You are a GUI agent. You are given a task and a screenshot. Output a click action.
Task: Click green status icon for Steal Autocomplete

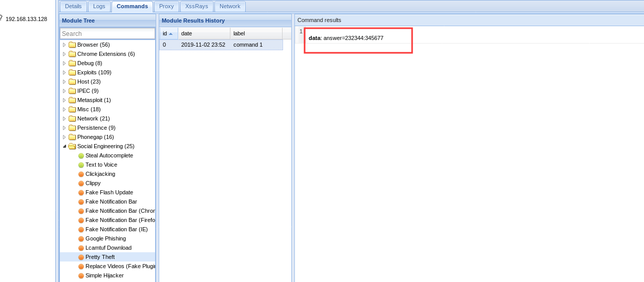point(81,155)
